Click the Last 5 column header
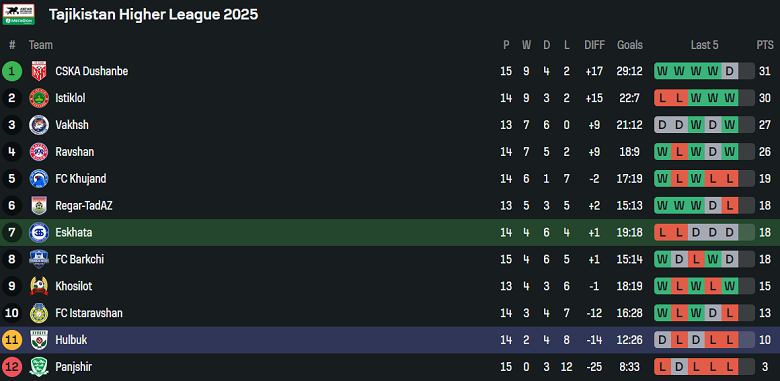This screenshot has width=780, height=381. [704, 45]
